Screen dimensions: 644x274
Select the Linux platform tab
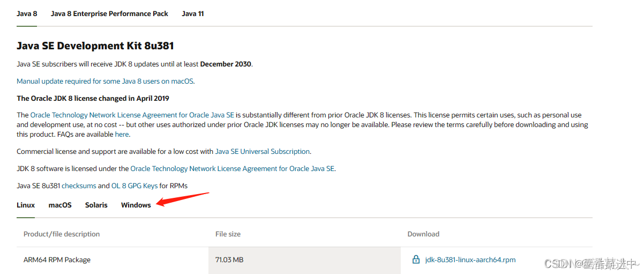click(x=26, y=205)
